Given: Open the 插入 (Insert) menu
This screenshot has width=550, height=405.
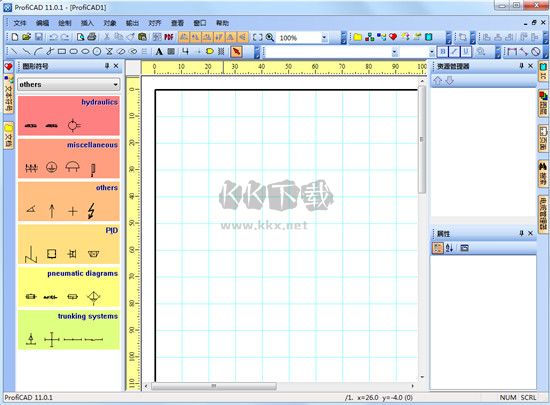Looking at the screenshot, I should (x=87, y=23).
